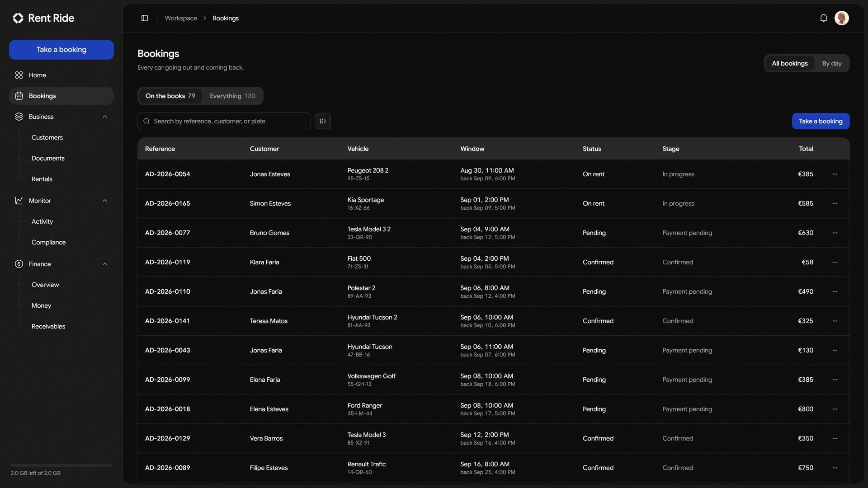
Task: Toggle the sidebar panel icon
Action: (x=145, y=18)
